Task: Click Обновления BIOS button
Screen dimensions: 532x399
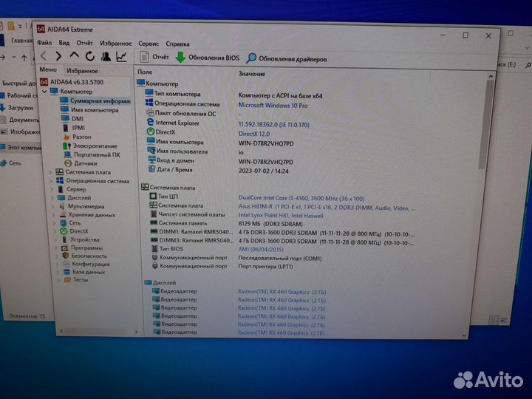Action: click(x=208, y=58)
